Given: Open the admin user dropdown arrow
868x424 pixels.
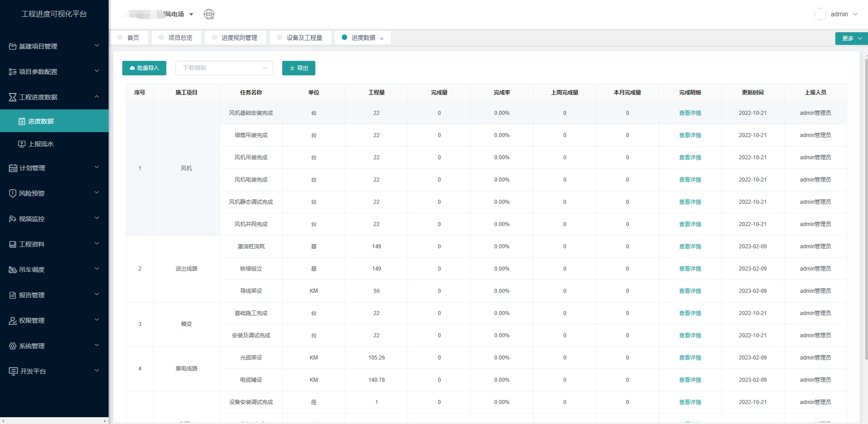Looking at the screenshot, I should tap(855, 14).
